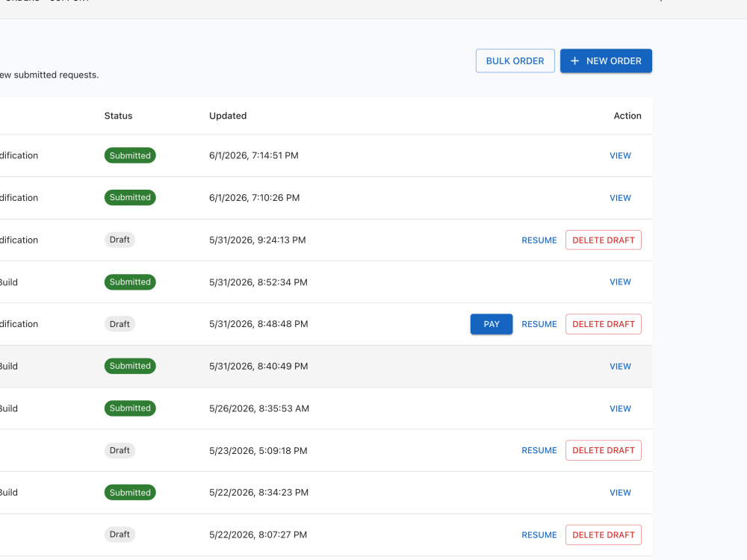The width and height of the screenshot is (747, 560).
Task: Click the plus icon in New Order
Action: pyautogui.click(x=574, y=61)
